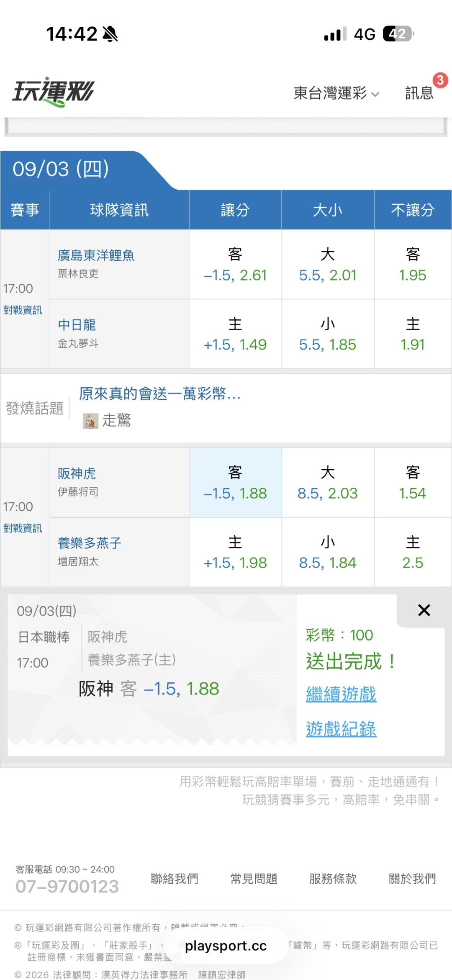Open the 常見問題 footer item
The height and width of the screenshot is (980, 452).
click(x=254, y=879)
